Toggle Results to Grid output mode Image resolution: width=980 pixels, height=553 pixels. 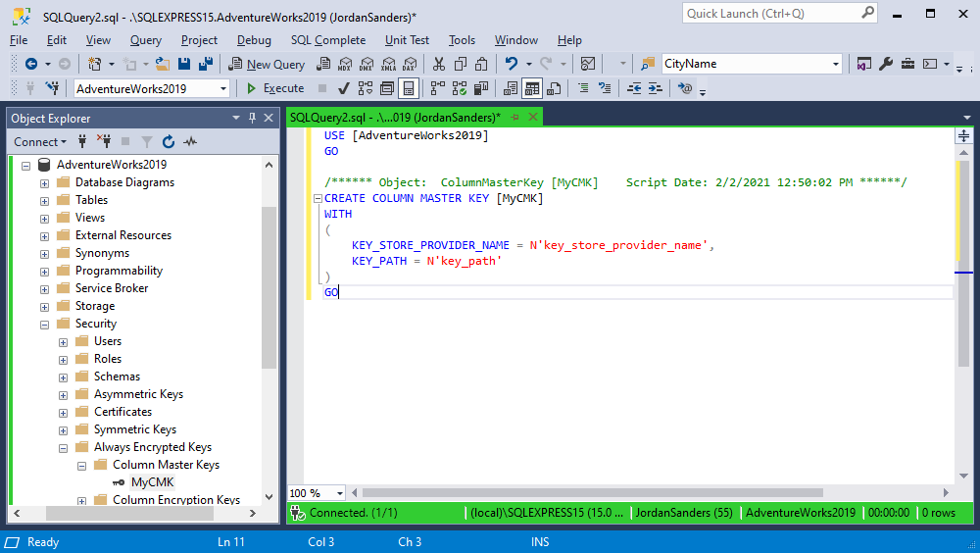pos(531,88)
